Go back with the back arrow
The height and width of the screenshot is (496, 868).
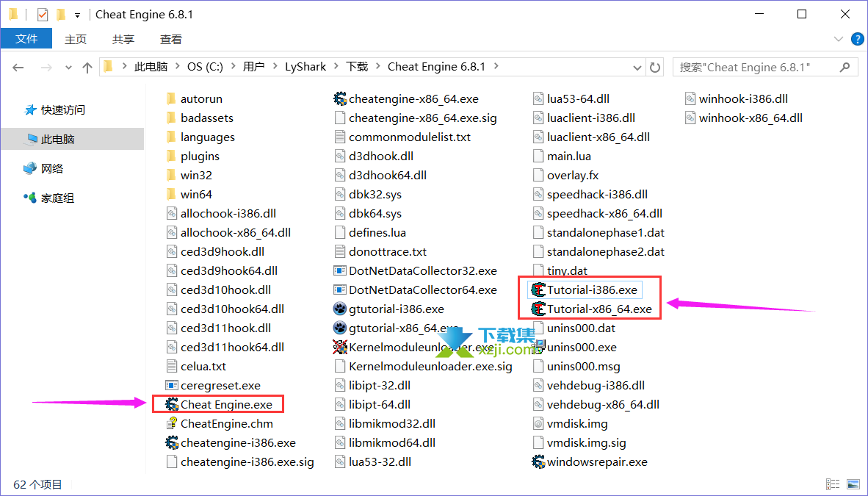(18, 68)
